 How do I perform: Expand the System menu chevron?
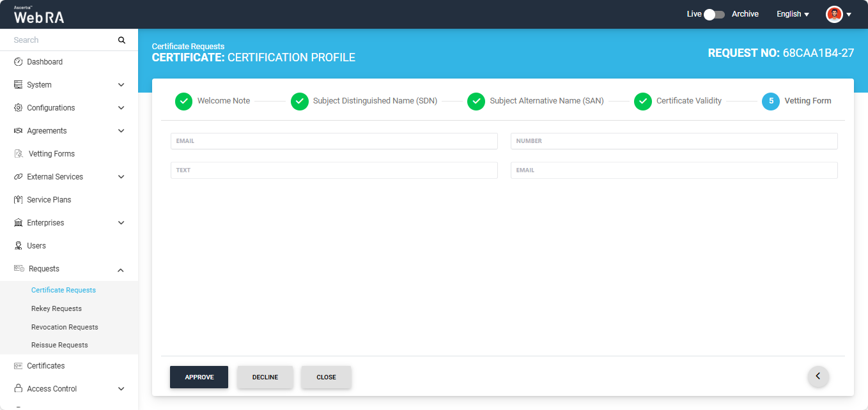pyautogui.click(x=121, y=85)
